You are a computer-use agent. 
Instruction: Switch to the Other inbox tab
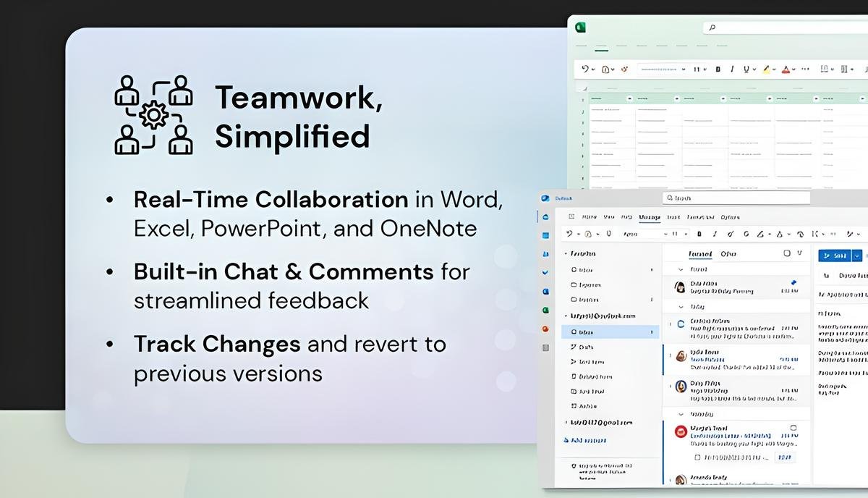point(728,254)
